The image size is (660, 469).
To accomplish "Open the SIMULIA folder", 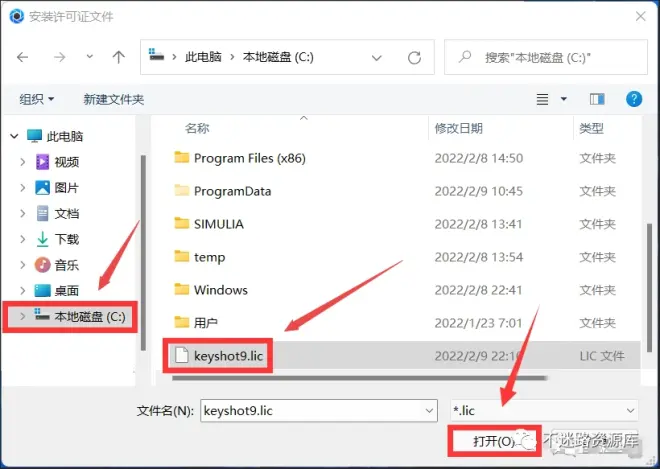I will pos(218,224).
